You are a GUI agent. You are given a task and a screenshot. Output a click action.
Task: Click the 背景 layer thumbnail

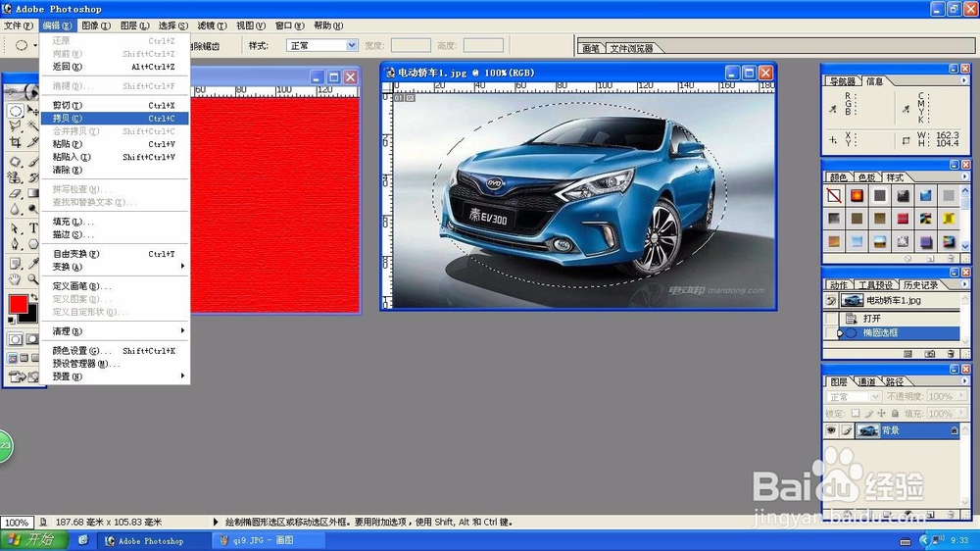[867, 430]
